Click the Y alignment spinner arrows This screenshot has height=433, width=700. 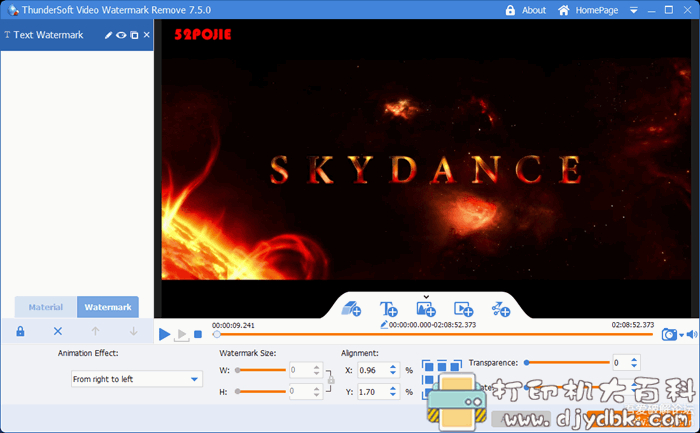tap(393, 392)
